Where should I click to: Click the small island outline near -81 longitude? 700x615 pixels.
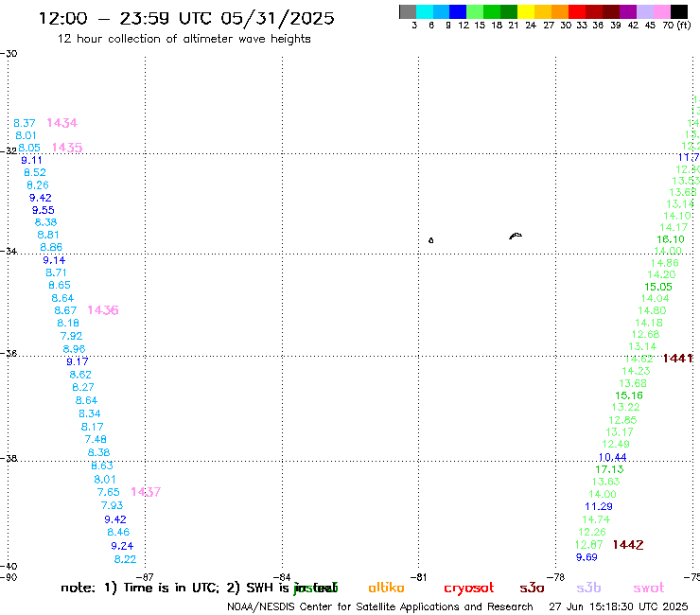point(430,240)
